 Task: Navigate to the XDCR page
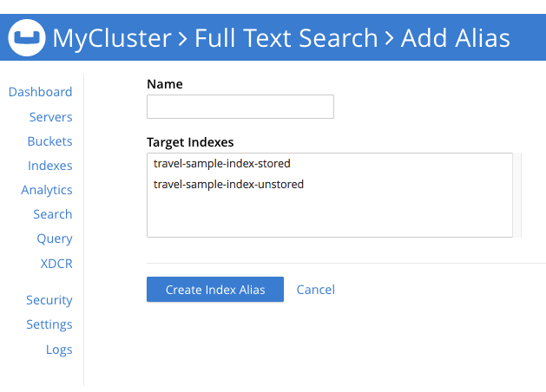(56, 263)
